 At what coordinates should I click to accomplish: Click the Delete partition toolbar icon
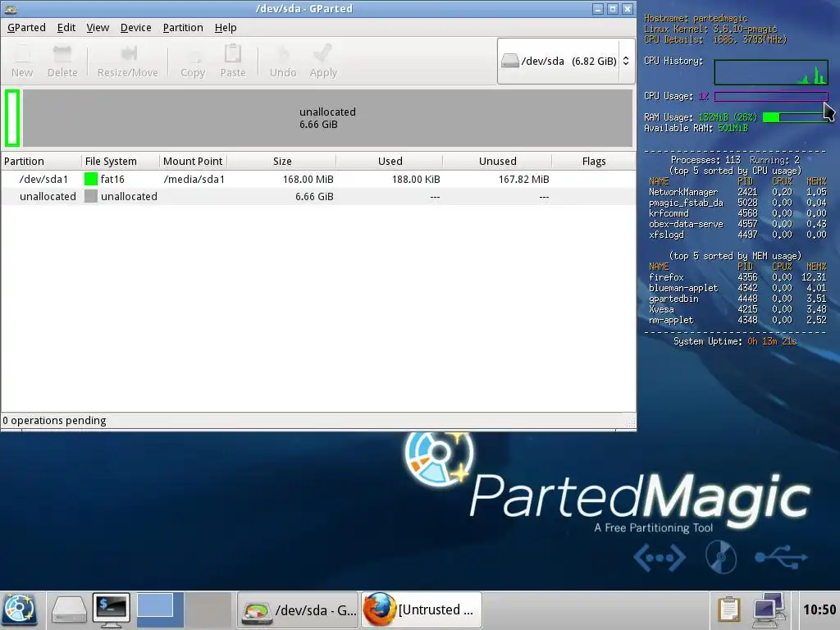point(62,61)
